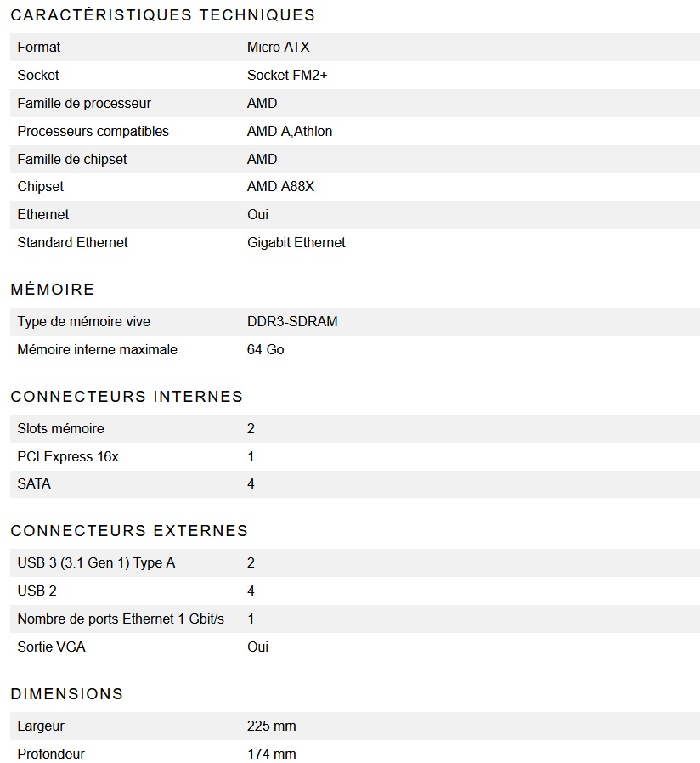Click the Caractéristiques Techniques section heading
Image resolution: width=700 pixels, height=763 pixels.
(x=162, y=15)
